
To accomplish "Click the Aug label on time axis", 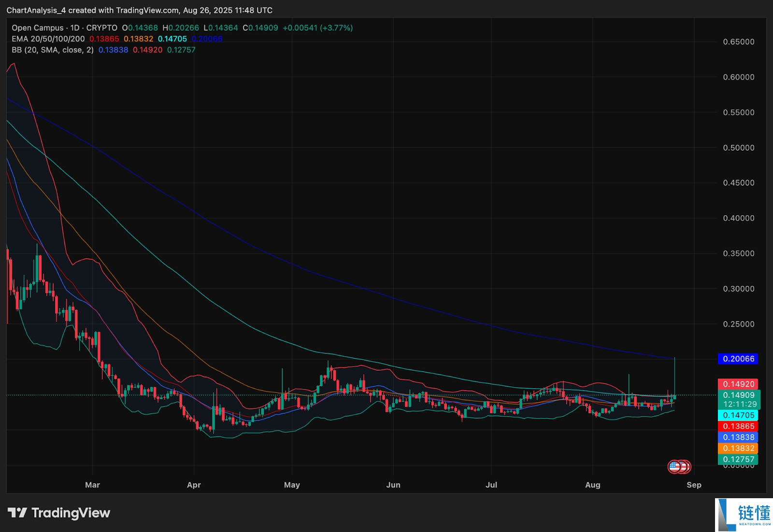I will (x=593, y=485).
